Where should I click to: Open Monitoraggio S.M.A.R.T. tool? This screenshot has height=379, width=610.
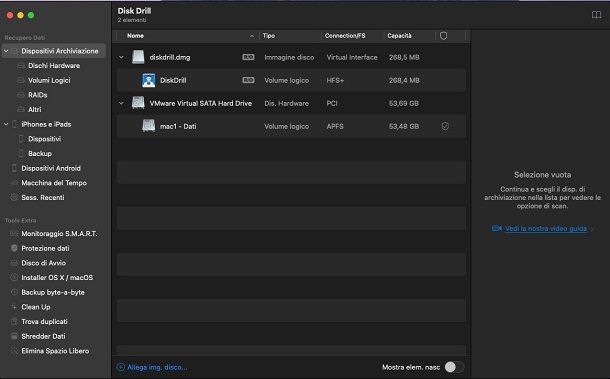(59, 234)
